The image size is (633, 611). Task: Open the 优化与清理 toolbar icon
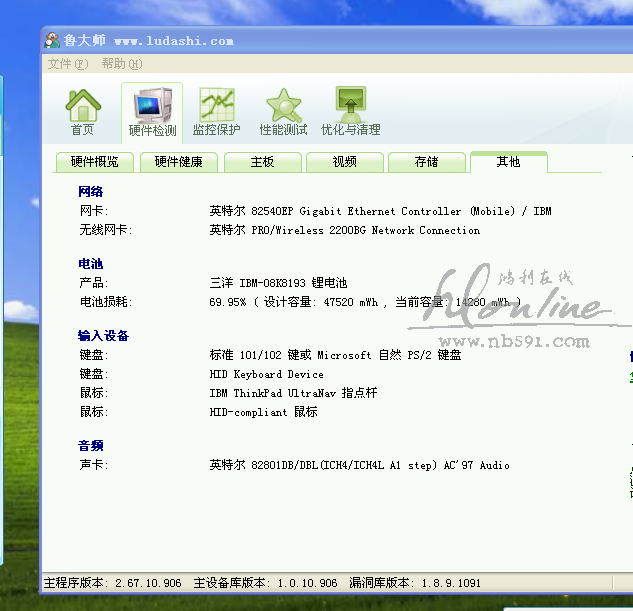click(x=350, y=108)
